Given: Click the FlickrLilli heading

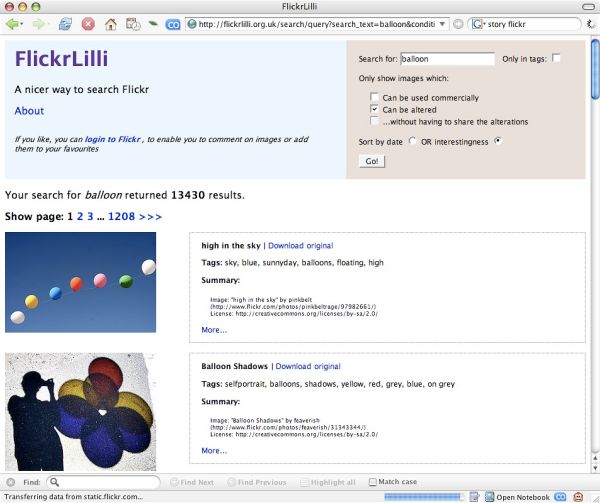Looking at the screenshot, I should [61, 59].
